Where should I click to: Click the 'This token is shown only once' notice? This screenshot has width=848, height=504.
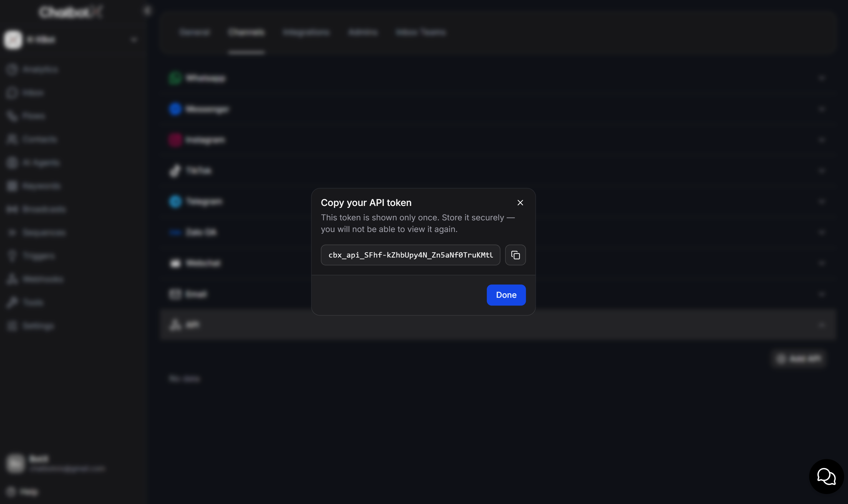[x=418, y=223]
